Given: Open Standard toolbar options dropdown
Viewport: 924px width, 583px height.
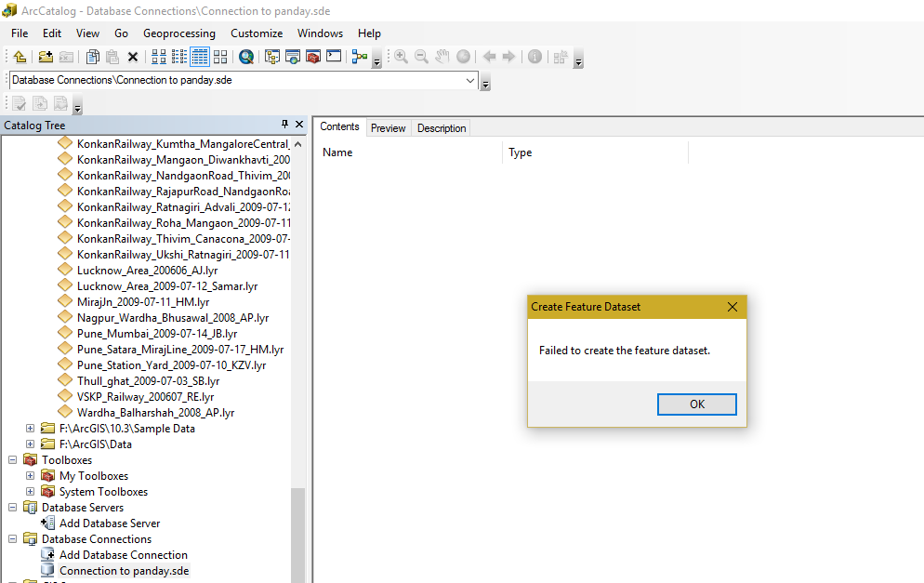Looking at the screenshot, I should 377,60.
